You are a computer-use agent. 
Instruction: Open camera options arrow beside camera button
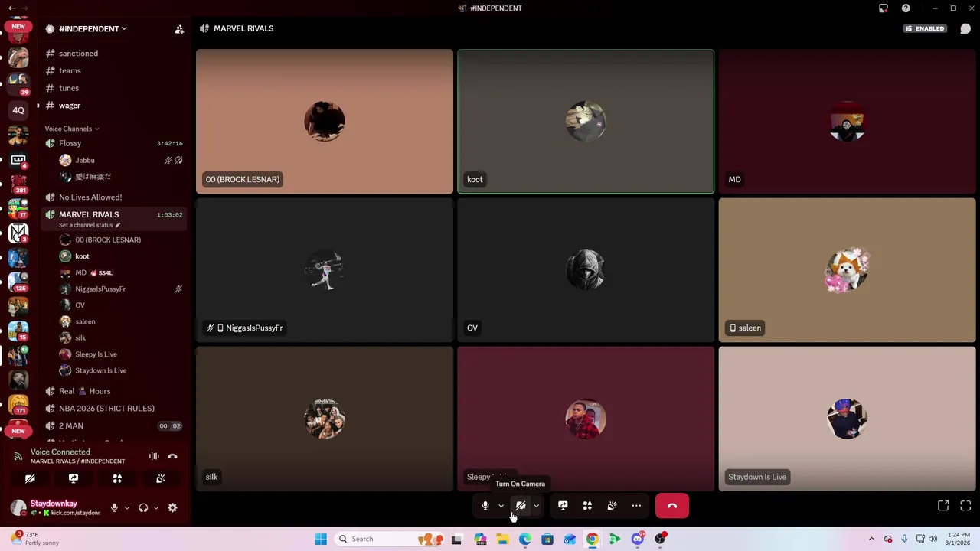click(536, 506)
